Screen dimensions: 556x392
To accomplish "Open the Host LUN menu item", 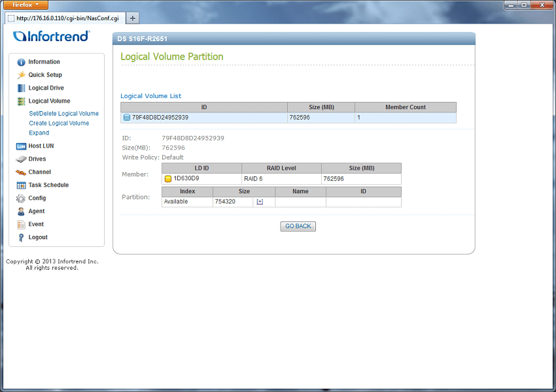I will pos(41,146).
